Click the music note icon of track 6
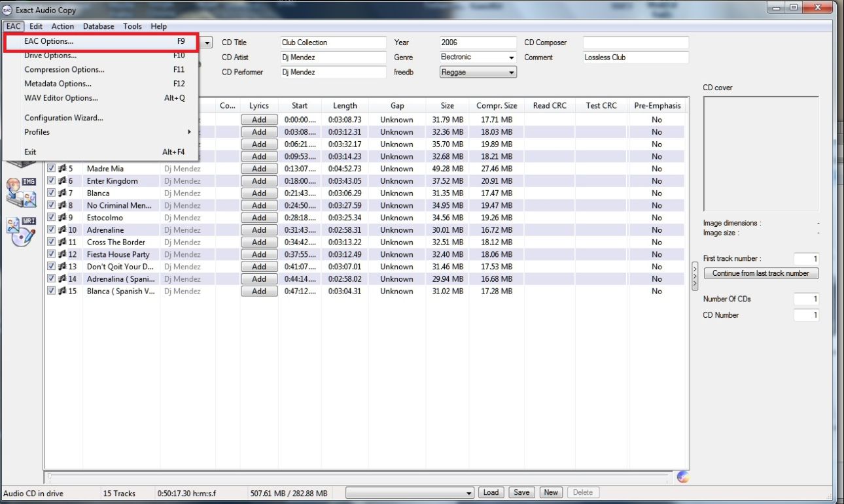This screenshot has height=504, width=844. pyautogui.click(x=62, y=181)
